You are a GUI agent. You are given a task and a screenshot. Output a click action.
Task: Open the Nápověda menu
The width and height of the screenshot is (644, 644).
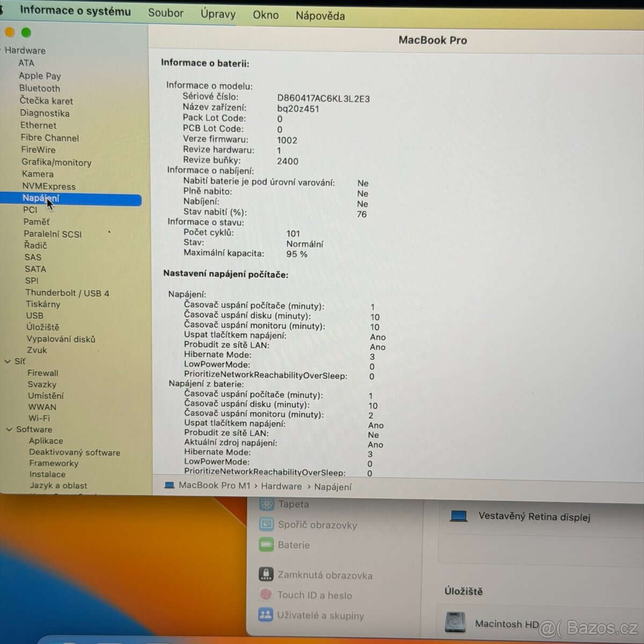(x=320, y=16)
